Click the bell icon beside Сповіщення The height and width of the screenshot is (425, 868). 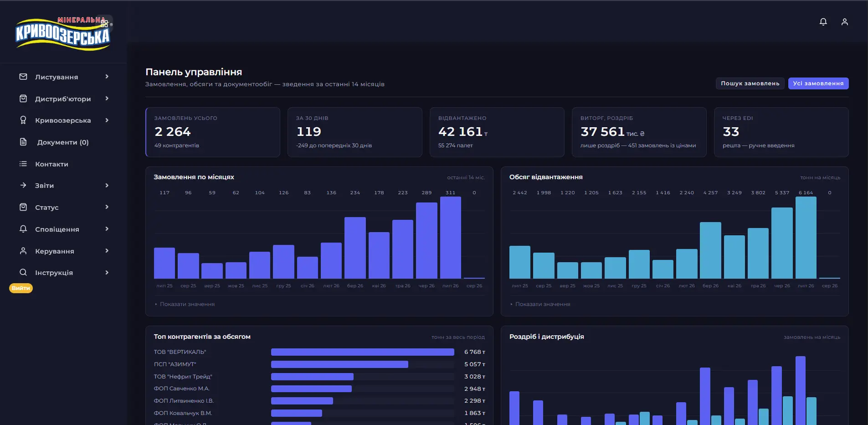point(23,229)
